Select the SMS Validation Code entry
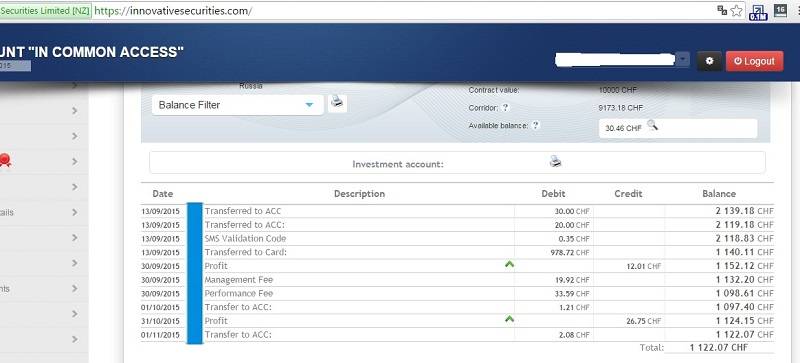Viewport: 800px width, 363px height. pyautogui.click(x=245, y=238)
